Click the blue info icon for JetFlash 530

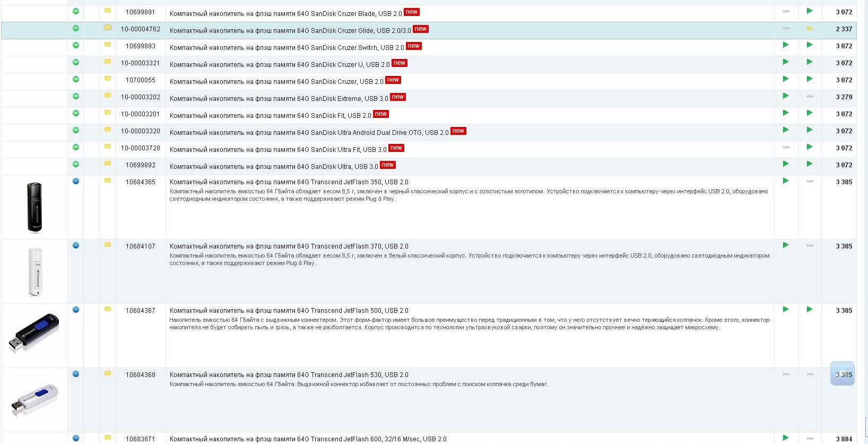pos(76,374)
